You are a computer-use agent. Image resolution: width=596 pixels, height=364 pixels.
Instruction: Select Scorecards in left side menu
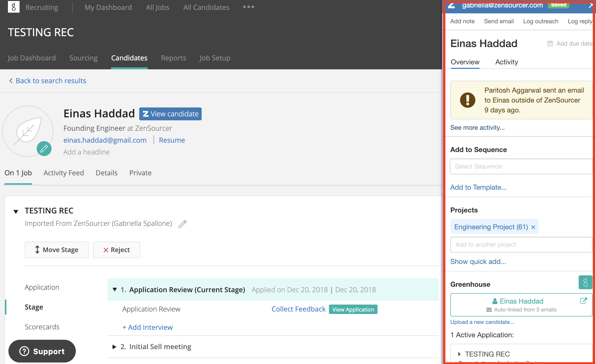42,327
